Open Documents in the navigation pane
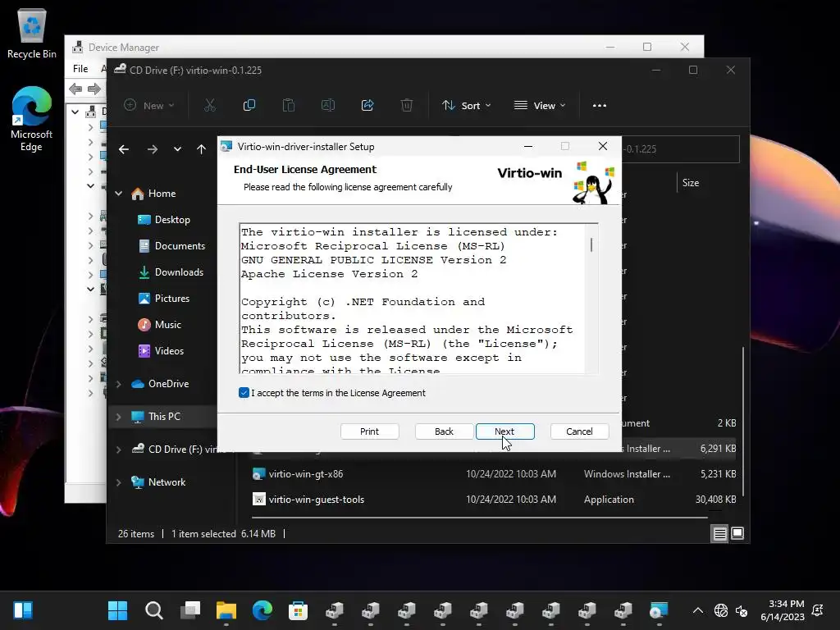The height and width of the screenshot is (630, 840). [x=171, y=246]
